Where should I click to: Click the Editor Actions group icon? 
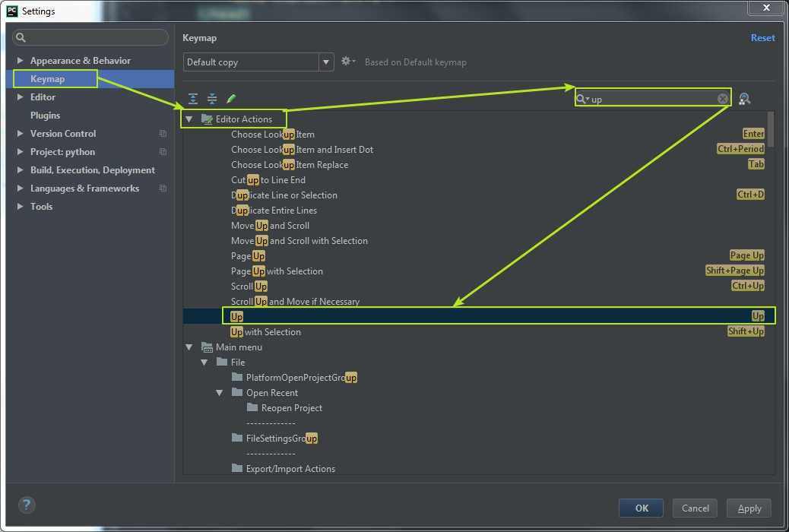point(206,119)
